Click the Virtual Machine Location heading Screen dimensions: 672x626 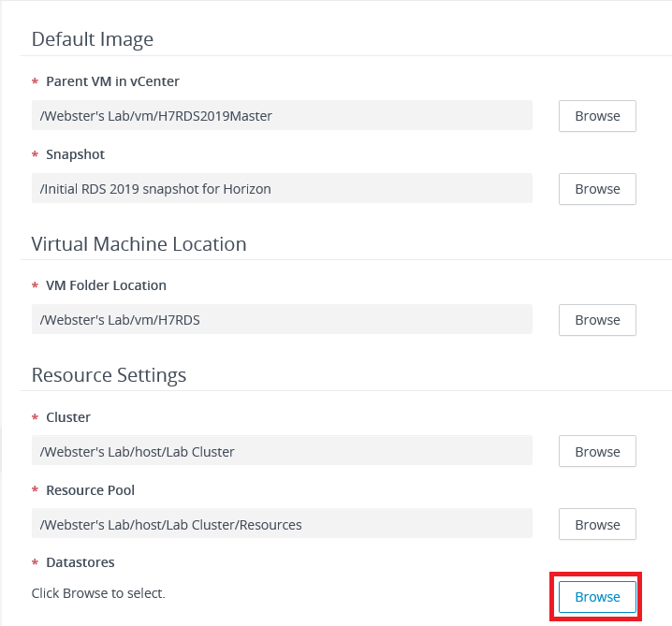(x=139, y=244)
